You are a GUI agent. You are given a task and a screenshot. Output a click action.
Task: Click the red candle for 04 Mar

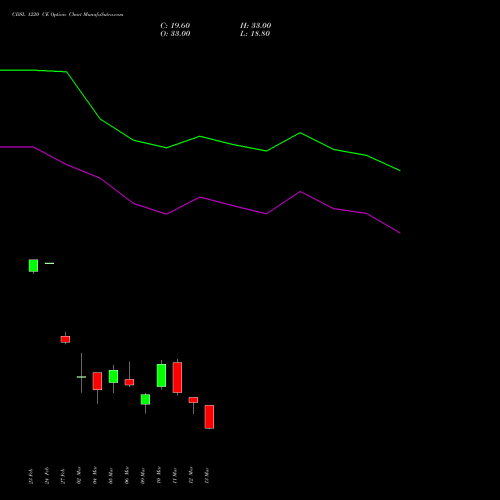[97, 381]
